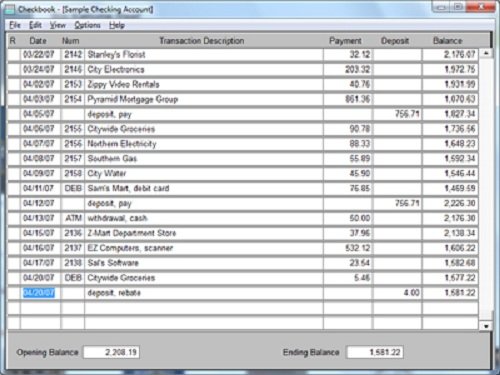Click the 756.71 deposit on 04/05/07 row
Screen dimensions: 500x375
397,114
